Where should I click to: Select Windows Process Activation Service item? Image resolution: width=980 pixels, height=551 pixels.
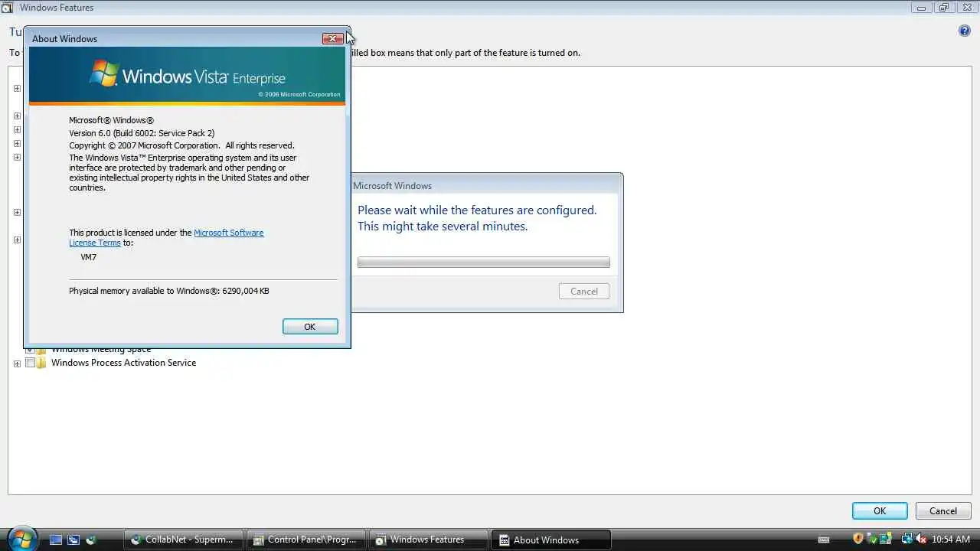pos(123,363)
